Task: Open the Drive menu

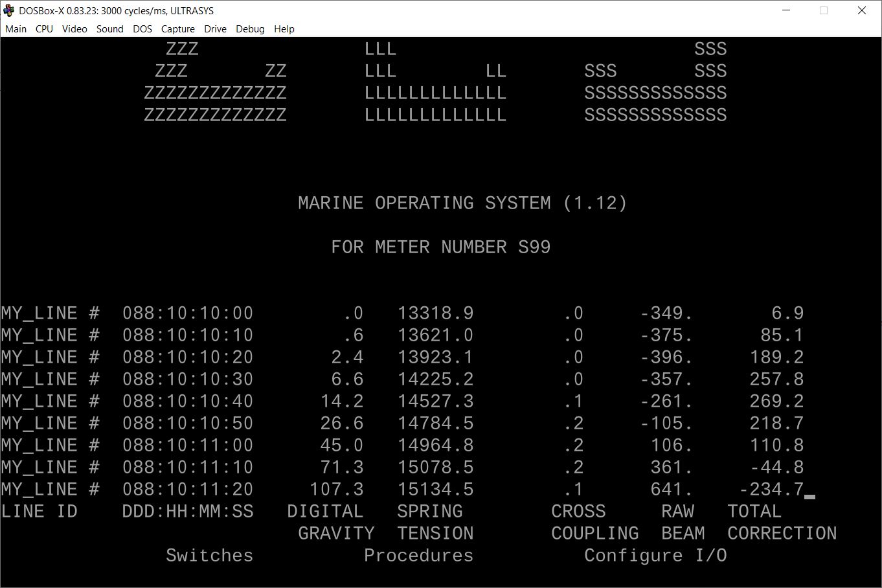Action: click(x=215, y=29)
